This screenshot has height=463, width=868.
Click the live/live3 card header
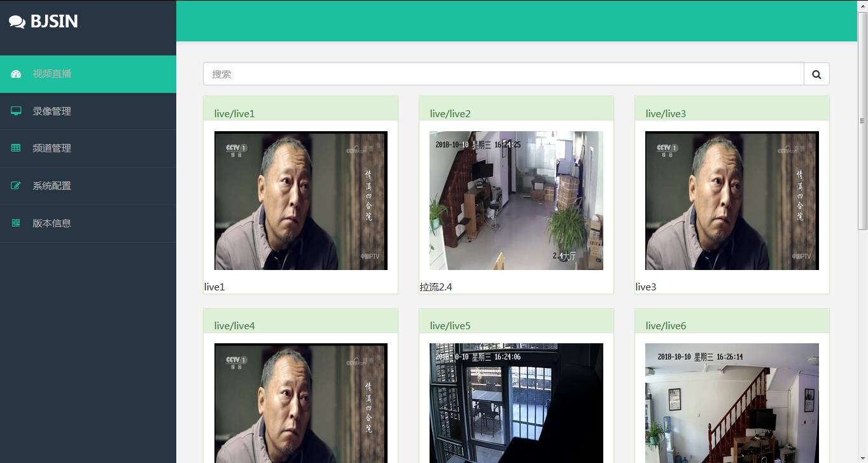coord(732,108)
